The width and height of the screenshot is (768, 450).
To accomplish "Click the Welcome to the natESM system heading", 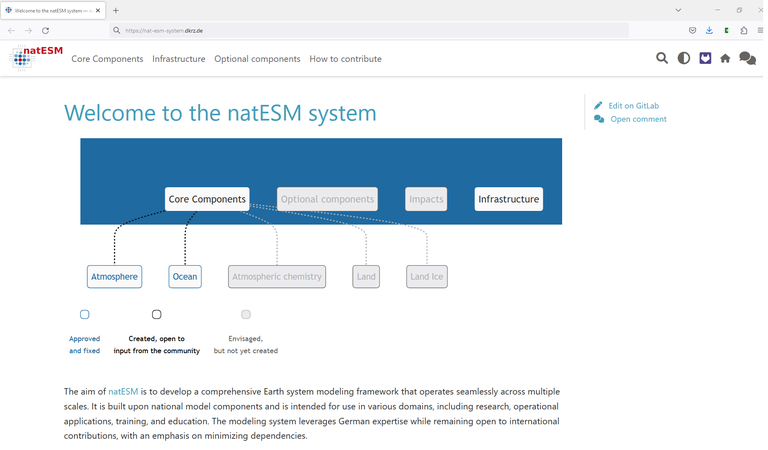I will pyautogui.click(x=220, y=113).
